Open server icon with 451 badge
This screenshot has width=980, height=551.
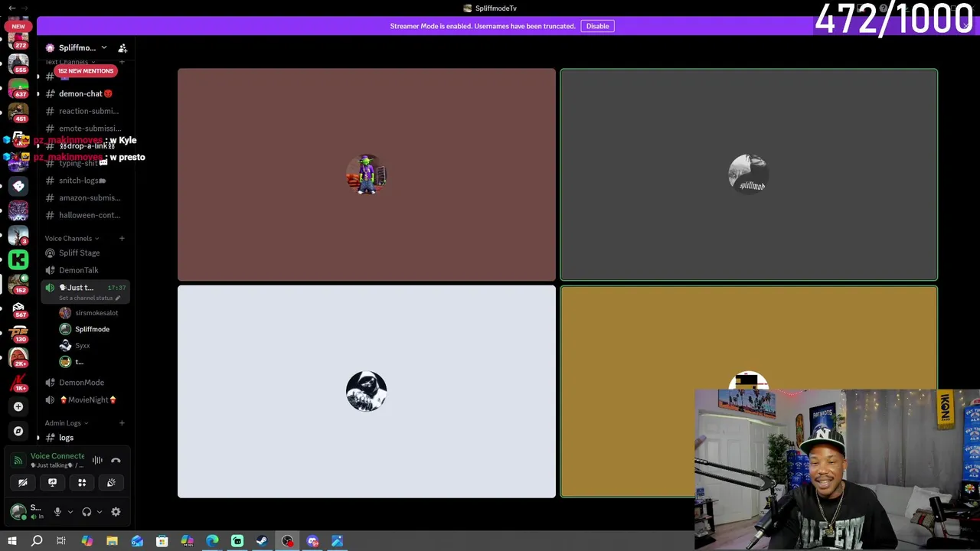[18, 112]
